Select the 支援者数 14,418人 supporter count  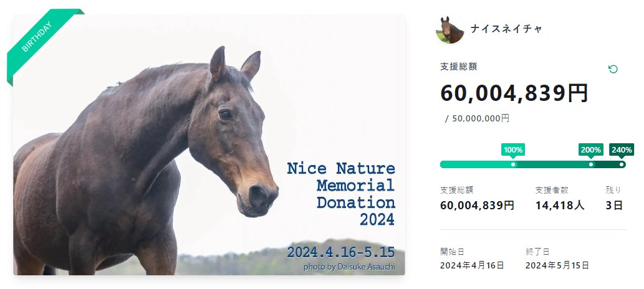(x=559, y=205)
